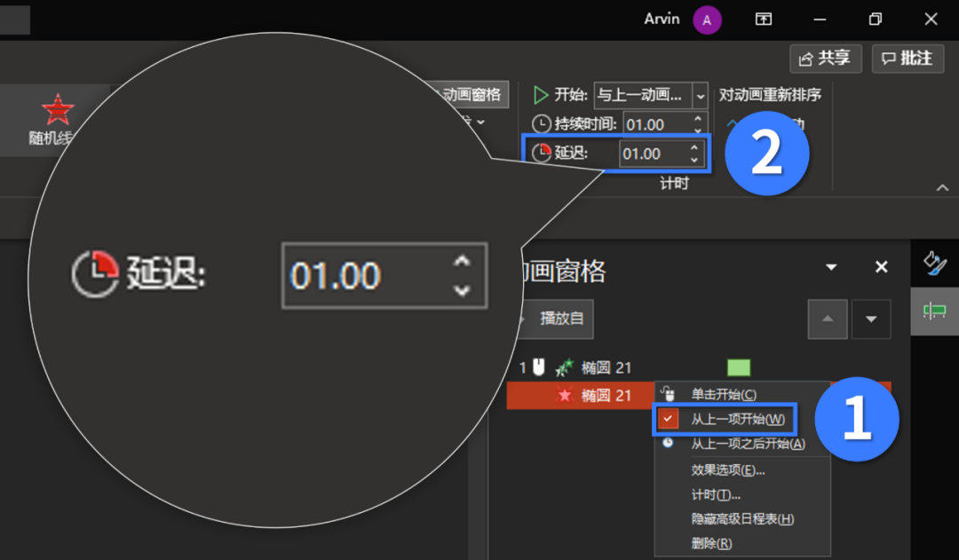
Task: Click the green 开始 play triangle icon
Action: point(541,95)
